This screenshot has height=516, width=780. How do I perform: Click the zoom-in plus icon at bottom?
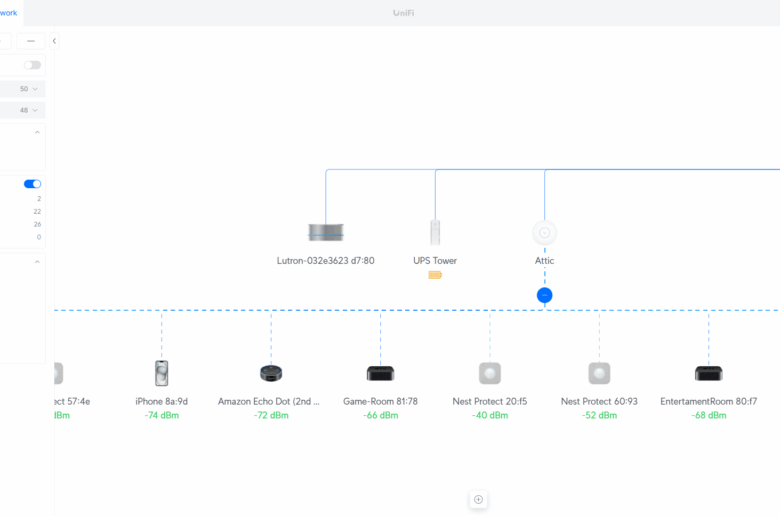478,499
